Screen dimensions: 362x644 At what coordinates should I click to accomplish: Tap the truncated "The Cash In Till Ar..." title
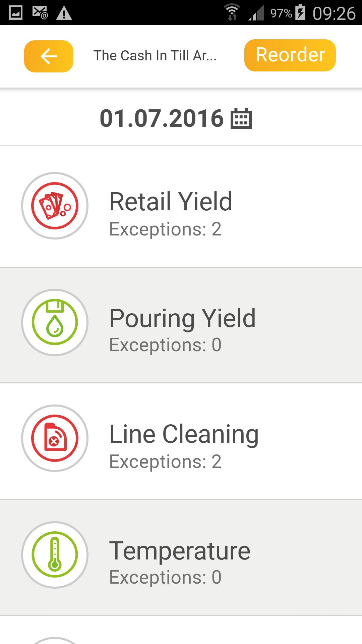tap(155, 56)
